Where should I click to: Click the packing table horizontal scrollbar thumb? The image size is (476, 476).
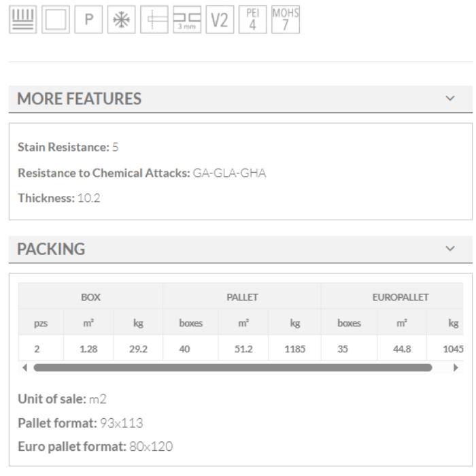tap(232, 368)
